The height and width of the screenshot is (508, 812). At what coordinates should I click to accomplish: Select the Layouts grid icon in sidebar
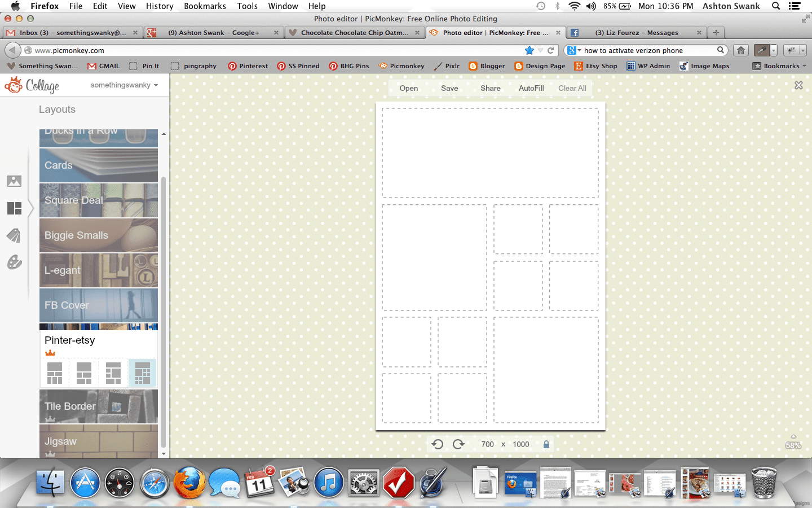tap(14, 208)
